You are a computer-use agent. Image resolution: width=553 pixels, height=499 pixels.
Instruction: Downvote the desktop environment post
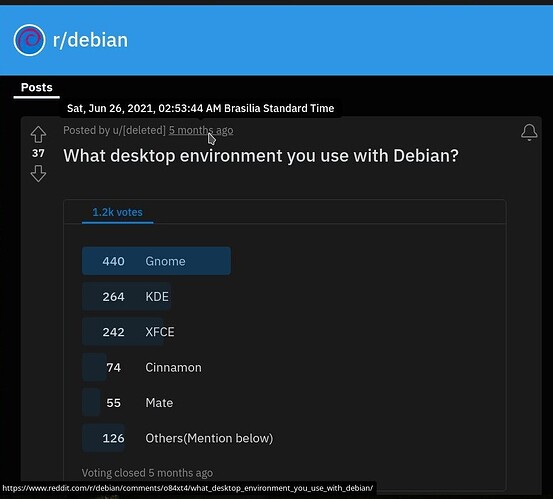point(38,174)
